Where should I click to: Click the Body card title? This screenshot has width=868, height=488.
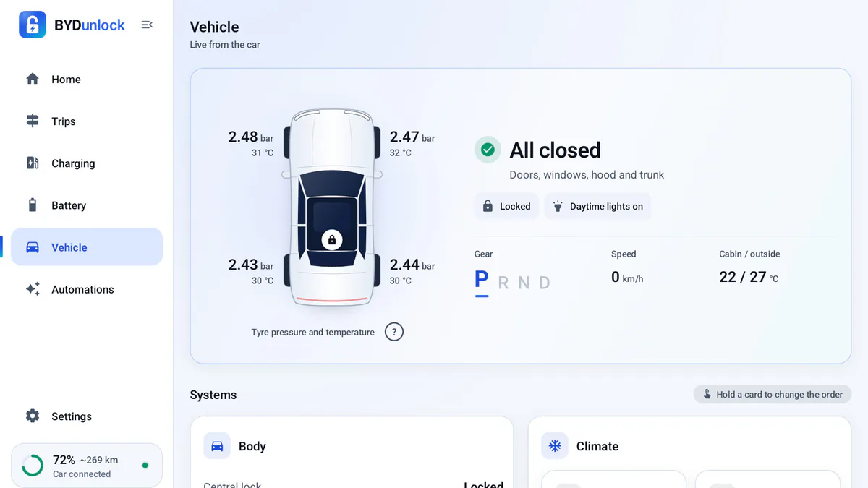point(252,446)
